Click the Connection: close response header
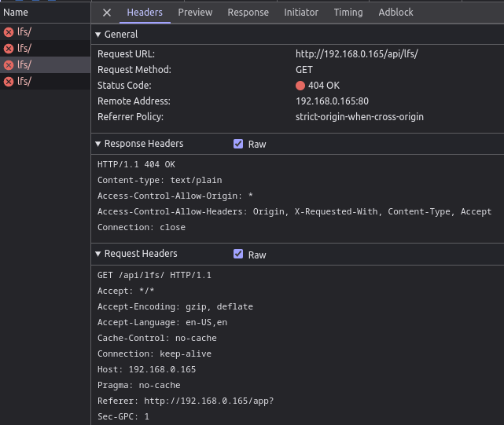504x425 pixels. click(x=142, y=227)
